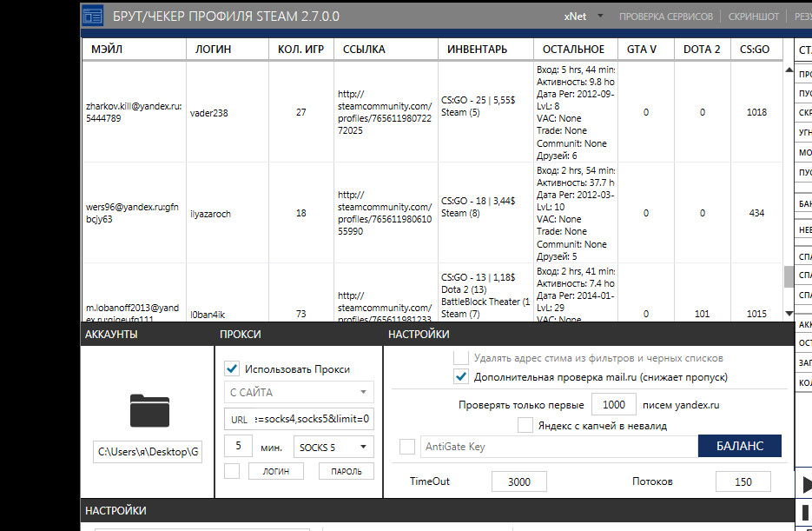
Task: Click the ИНВЕНТАРЬ column header
Action: [485, 50]
